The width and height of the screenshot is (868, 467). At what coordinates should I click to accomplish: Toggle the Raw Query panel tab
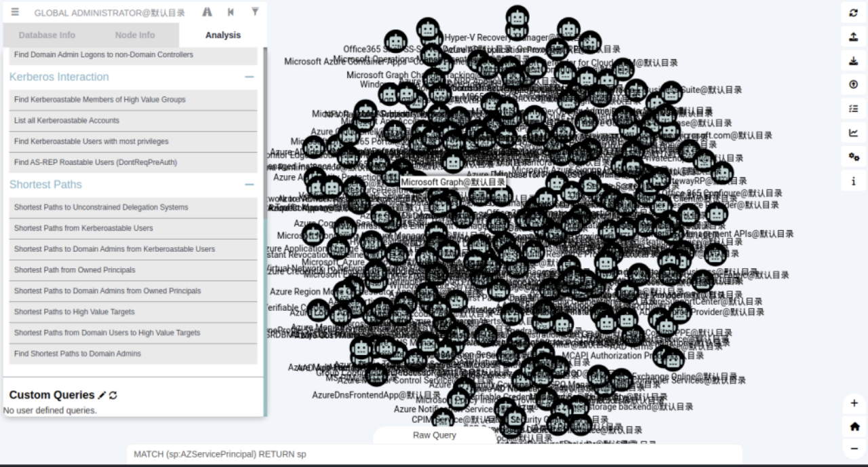pyautogui.click(x=435, y=435)
